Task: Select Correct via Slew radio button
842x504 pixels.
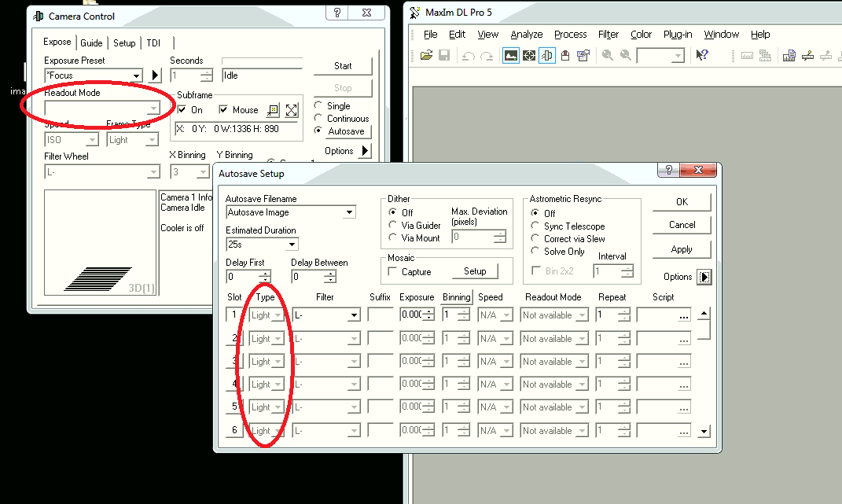Action: (x=535, y=238)
